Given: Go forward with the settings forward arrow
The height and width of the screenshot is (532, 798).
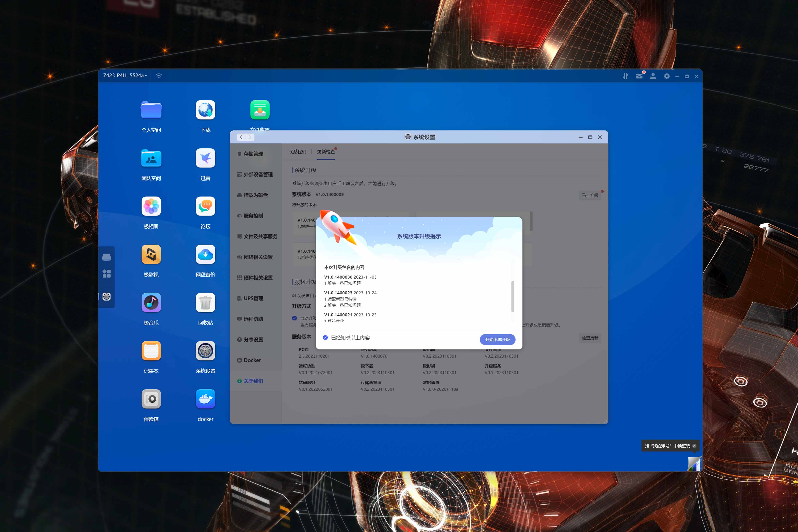Looking at the screenshot, I should click(250, 137).
